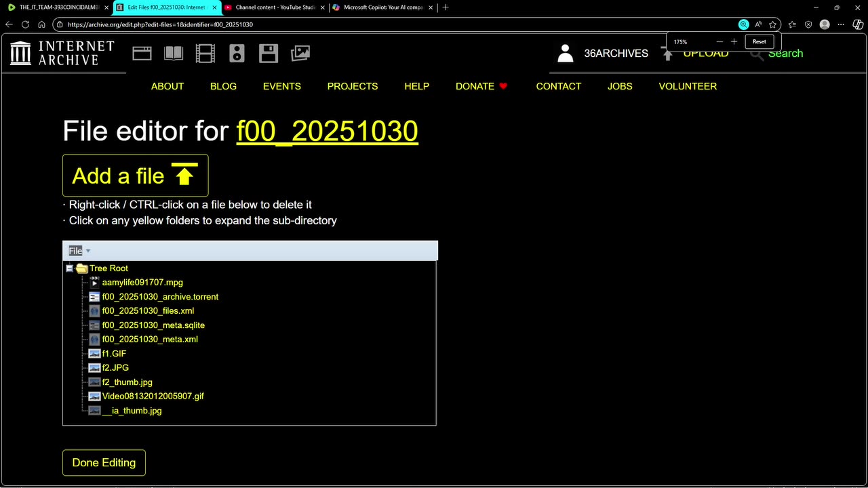Image resolution: width=868 pixels, height=488 pixels.
Task: Open the EVENTS menu link
Action: [x=282, y=86]
